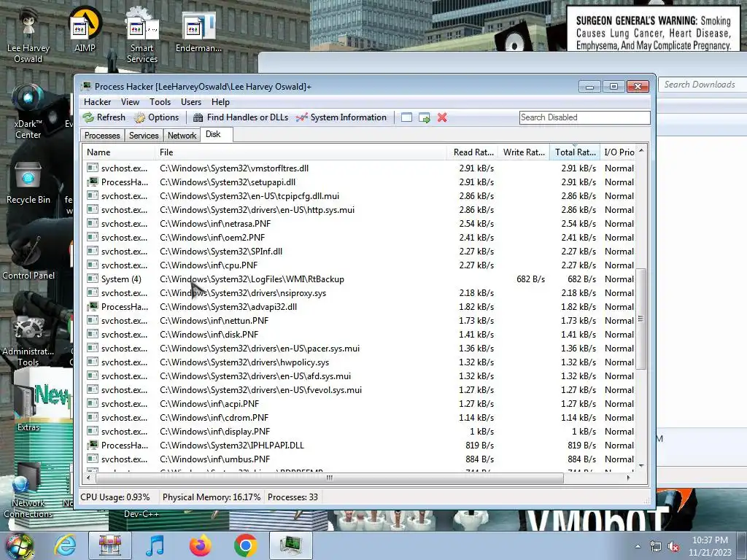
Task: Click the ProcessHacker icon on setupapi.dll row
Action: [x=93, y=182]
